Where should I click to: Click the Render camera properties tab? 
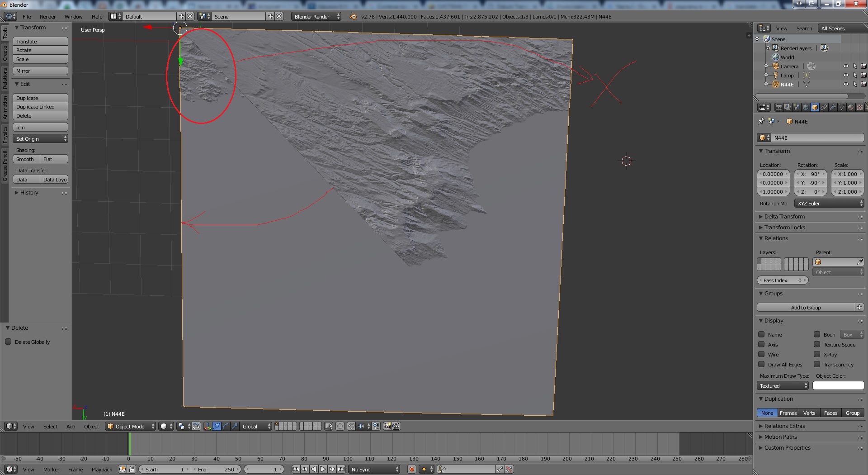(x=778, y=107)
